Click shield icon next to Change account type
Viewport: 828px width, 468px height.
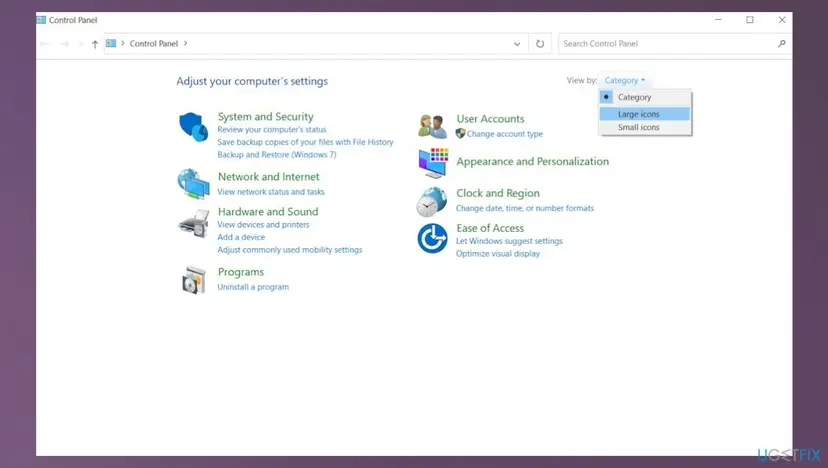(460, 134)
